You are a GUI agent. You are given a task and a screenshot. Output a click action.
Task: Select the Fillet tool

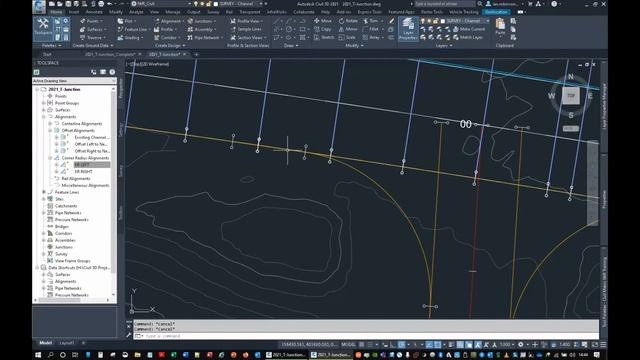click(x=372, y=29)
